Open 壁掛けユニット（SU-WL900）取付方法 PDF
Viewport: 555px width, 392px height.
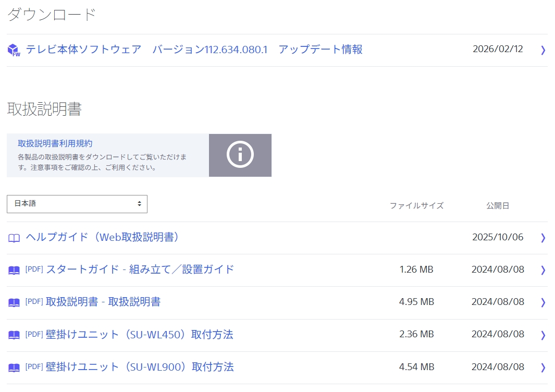(x=139, y=367)
